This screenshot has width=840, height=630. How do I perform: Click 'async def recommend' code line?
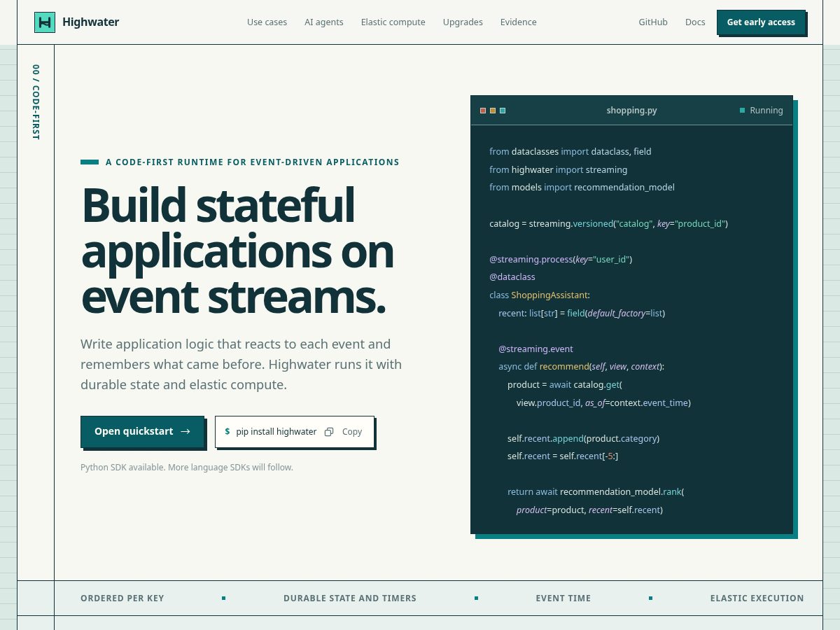pyautogui.click(x=581, y=367)
